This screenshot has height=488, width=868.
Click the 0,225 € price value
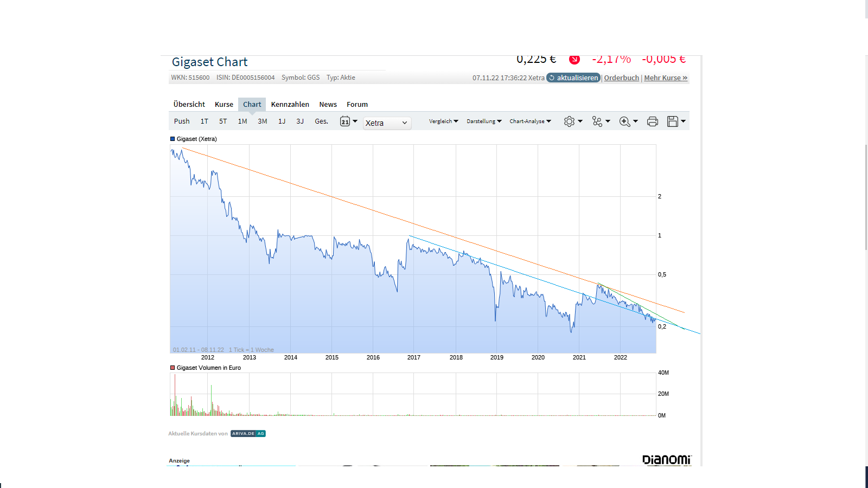[x=537, y=59]
